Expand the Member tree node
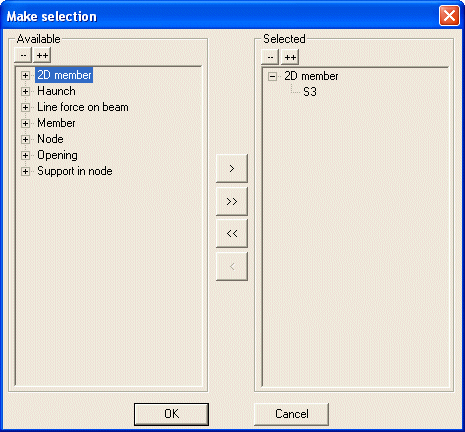Viewport: 465px width, 432px height. coord(25,123)
